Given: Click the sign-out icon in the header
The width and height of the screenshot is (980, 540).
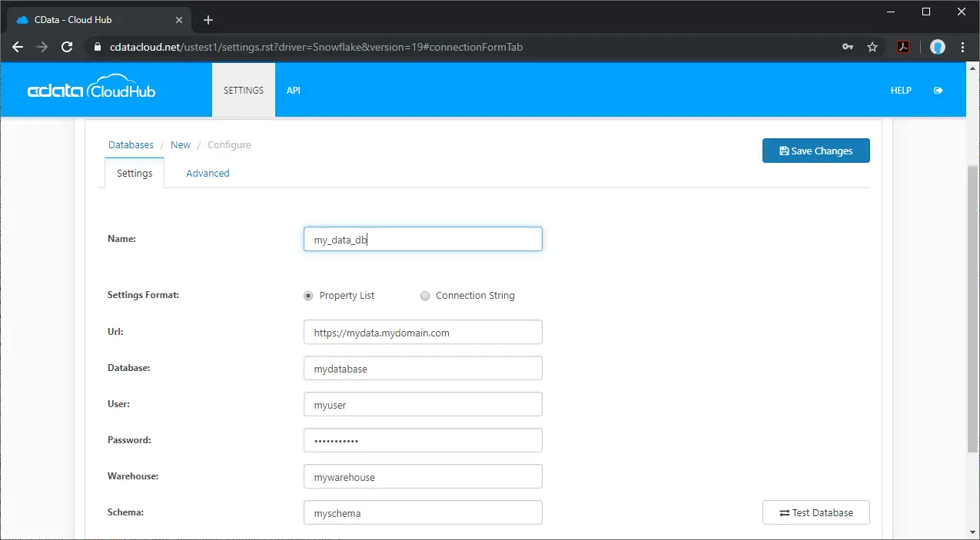Looking at the screenshot, I should pos(938,90).
